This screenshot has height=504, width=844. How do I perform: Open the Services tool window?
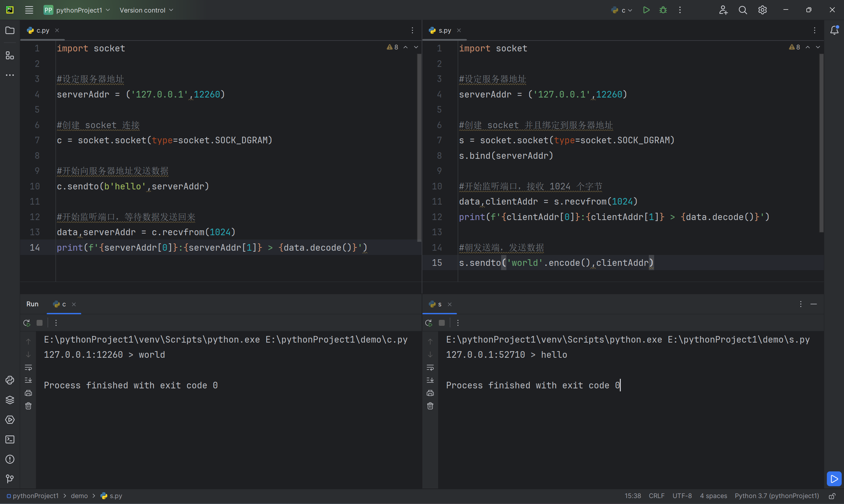pyautogui.click(x=10, y=420)
